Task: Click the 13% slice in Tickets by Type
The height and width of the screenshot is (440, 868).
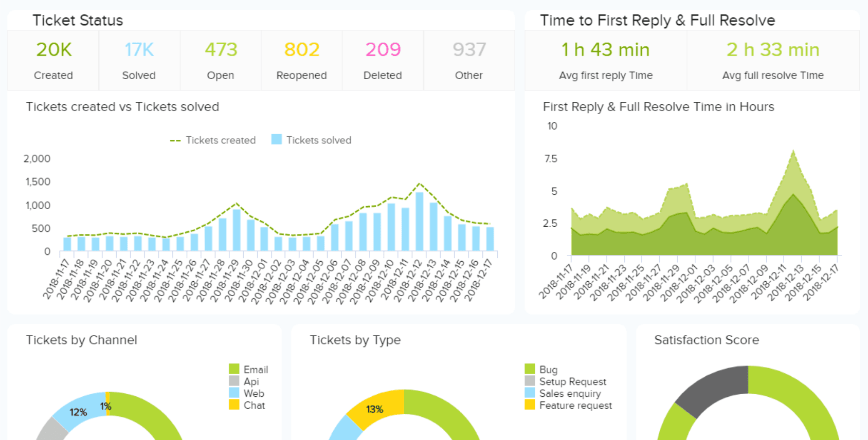Action: (x=374, y=409)
